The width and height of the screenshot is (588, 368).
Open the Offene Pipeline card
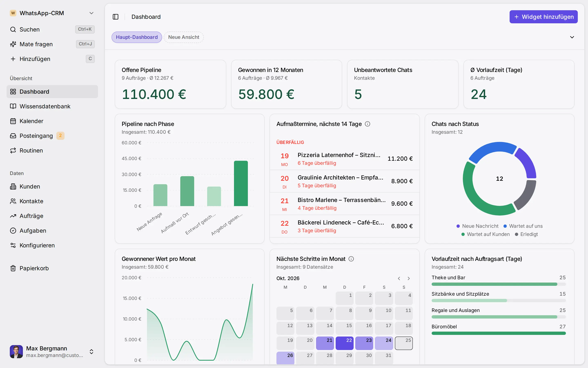170,84
